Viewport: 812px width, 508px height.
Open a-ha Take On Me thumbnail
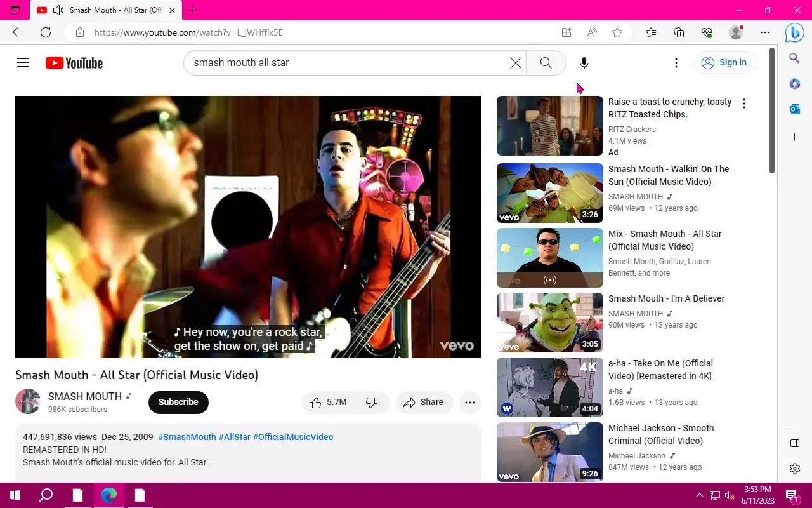550,387
